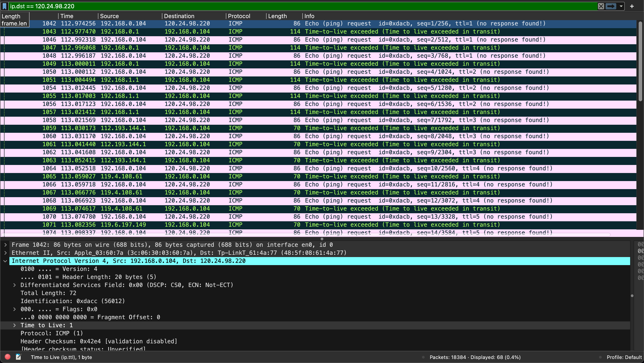This screenshot has width=644, height=363.
Task: Select 'Source' column header in packet list
Action: pyautogui.click(x=110, y=16)
